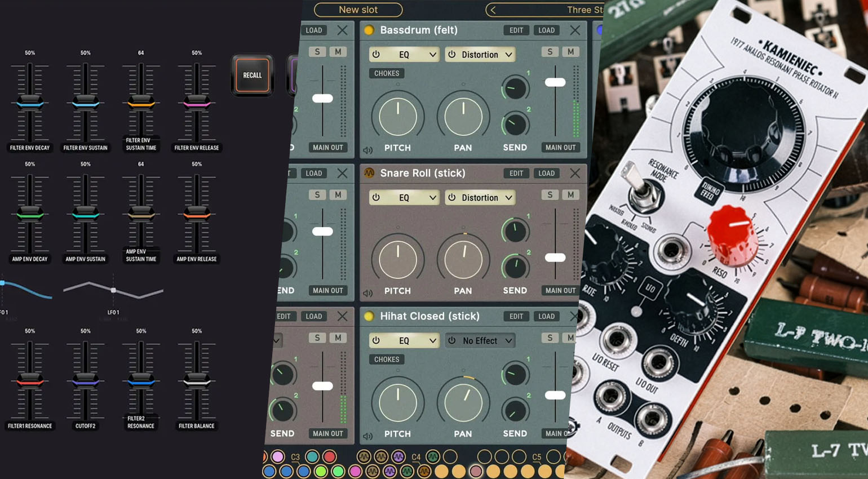Mute the Bassdrum (felt) slot with M
This screenshot has width=868, height=479.
[x=570, y=52]
